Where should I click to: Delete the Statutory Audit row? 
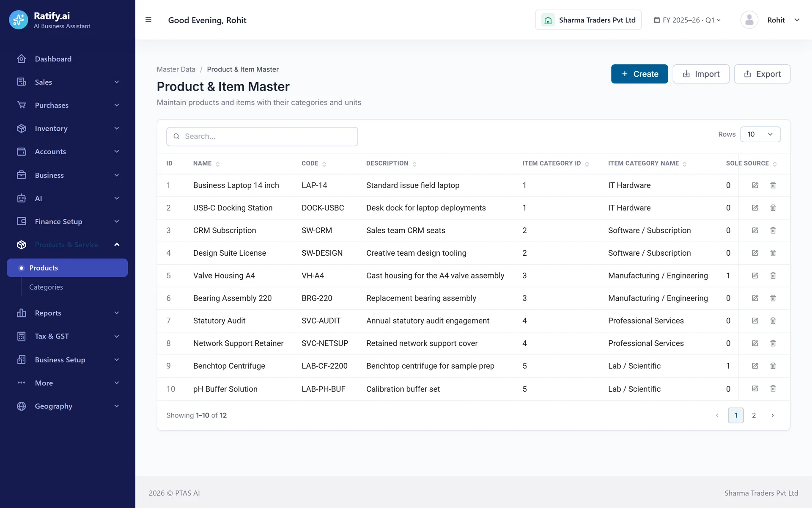click(773, 321)
